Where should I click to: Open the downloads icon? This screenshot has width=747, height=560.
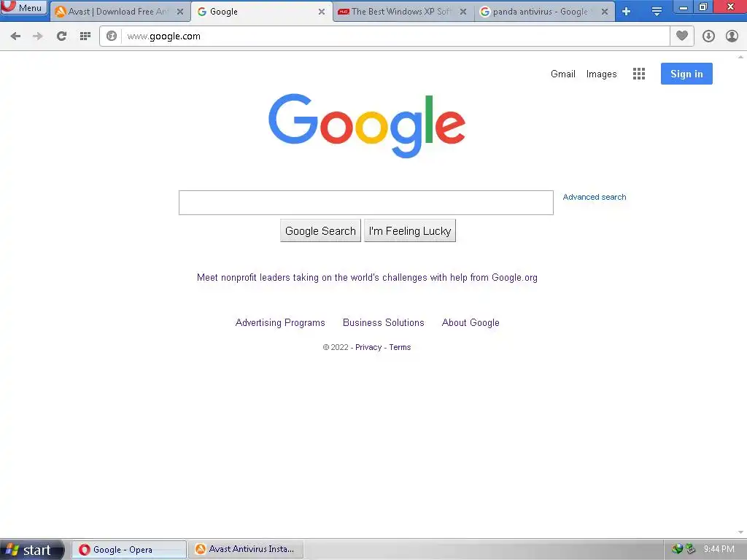coord(708,36)
